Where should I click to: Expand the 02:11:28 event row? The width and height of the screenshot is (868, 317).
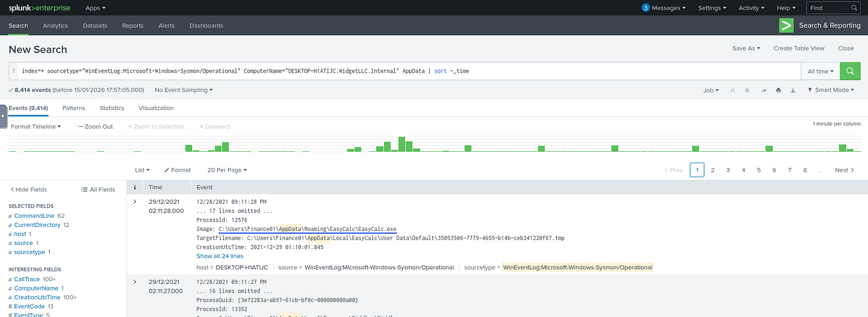[135, 202]
